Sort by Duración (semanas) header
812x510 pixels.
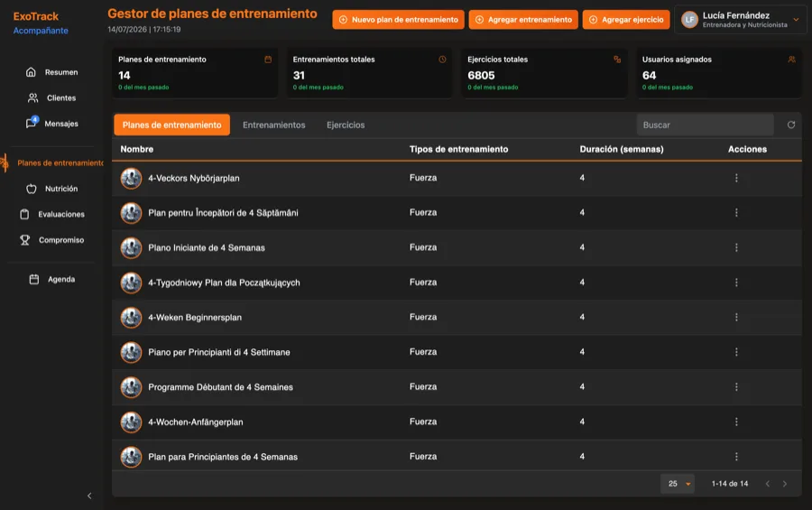click(x=621, y=149)
